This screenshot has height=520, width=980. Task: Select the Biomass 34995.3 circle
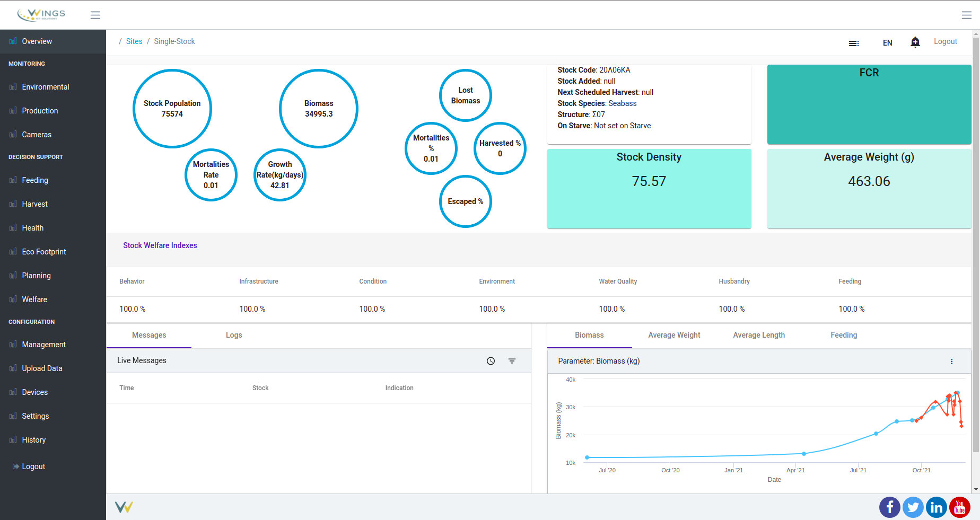(x=319, y=109)
